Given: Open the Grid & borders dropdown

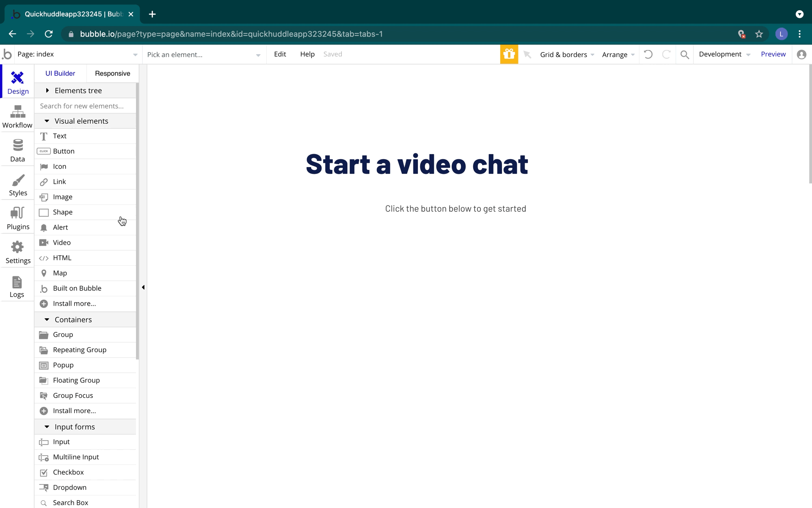Looking at the screenshot, I should [x=567, y=54].
